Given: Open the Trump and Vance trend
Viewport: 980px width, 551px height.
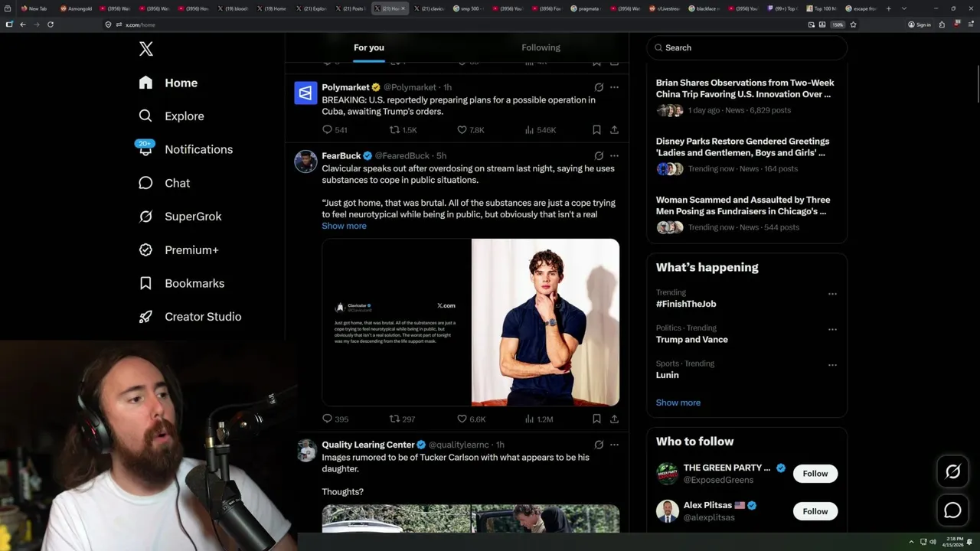Looking at the screenshot, I should click(x=692, y=340).
